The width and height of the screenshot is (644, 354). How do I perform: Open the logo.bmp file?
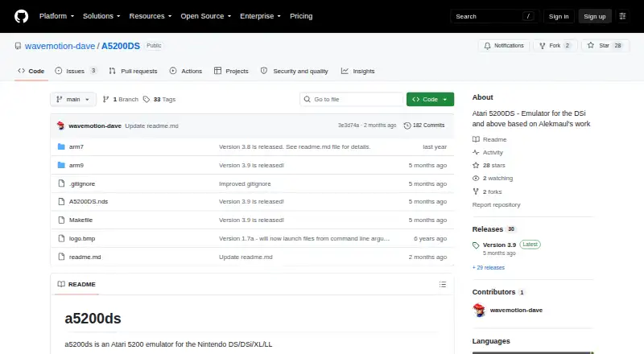(x=82, y=239)
